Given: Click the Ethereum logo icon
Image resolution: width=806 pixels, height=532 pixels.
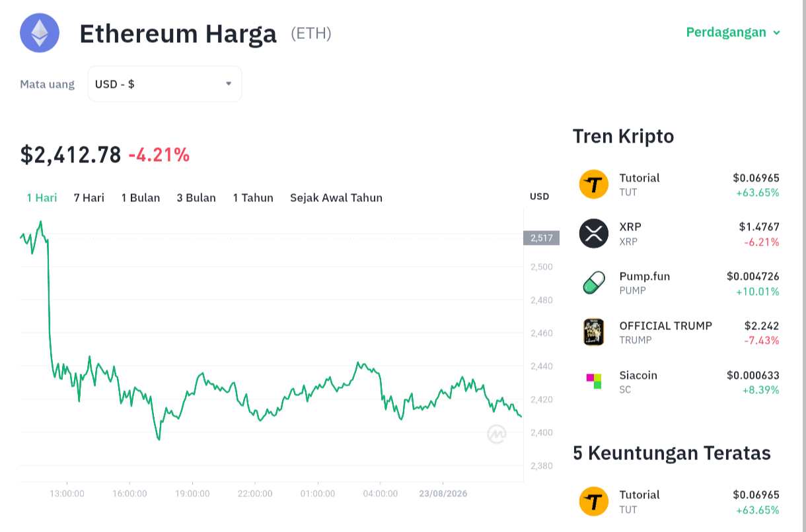Looking at the screenshot, I should (x=40, y=32).
